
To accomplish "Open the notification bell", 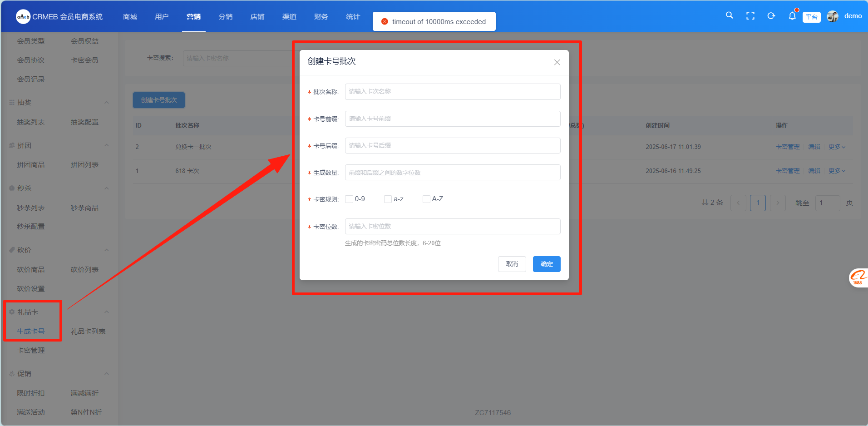I will point(792,16).
